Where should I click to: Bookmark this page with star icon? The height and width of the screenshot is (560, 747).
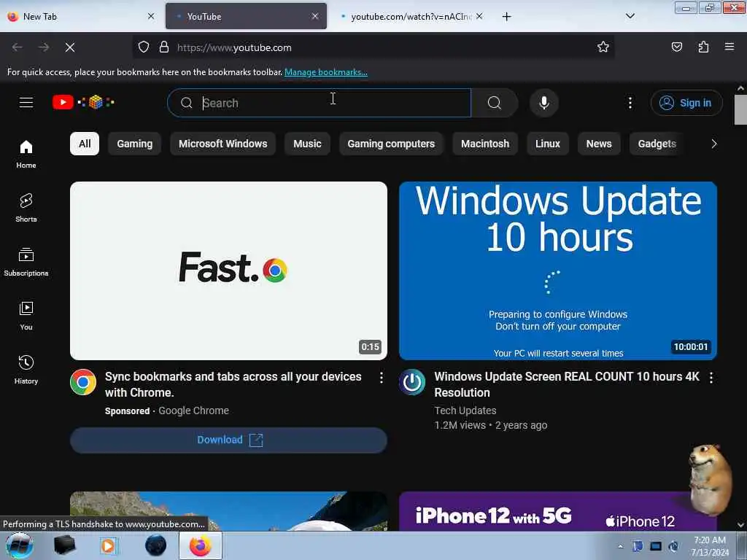click(x=603, y=47)
